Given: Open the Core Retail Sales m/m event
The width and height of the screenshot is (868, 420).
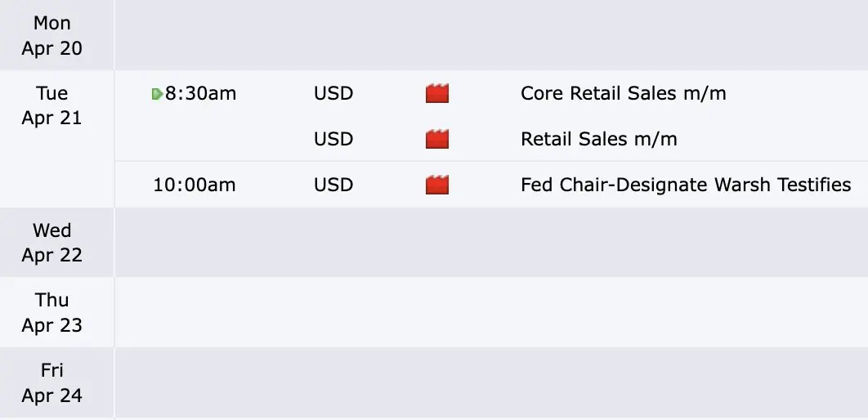Looking at the screenshot, I should click(x=623, y=94).
